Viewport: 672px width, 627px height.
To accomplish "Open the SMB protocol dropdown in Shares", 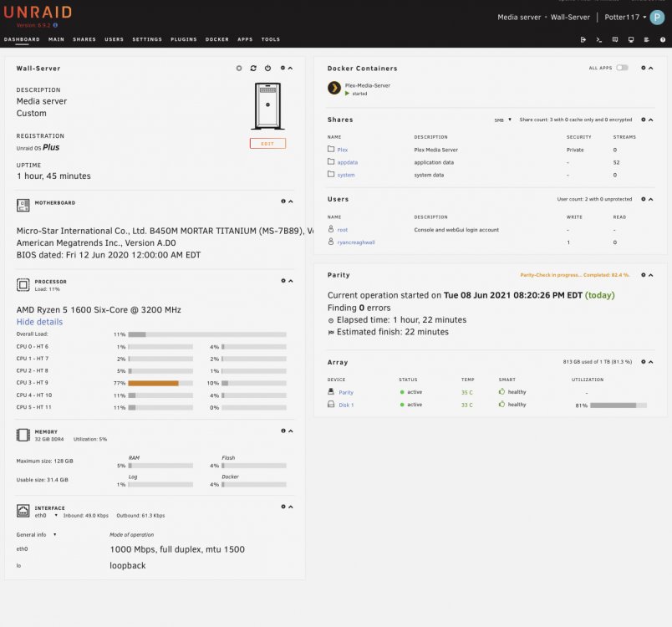I will (x=502, y=120).
